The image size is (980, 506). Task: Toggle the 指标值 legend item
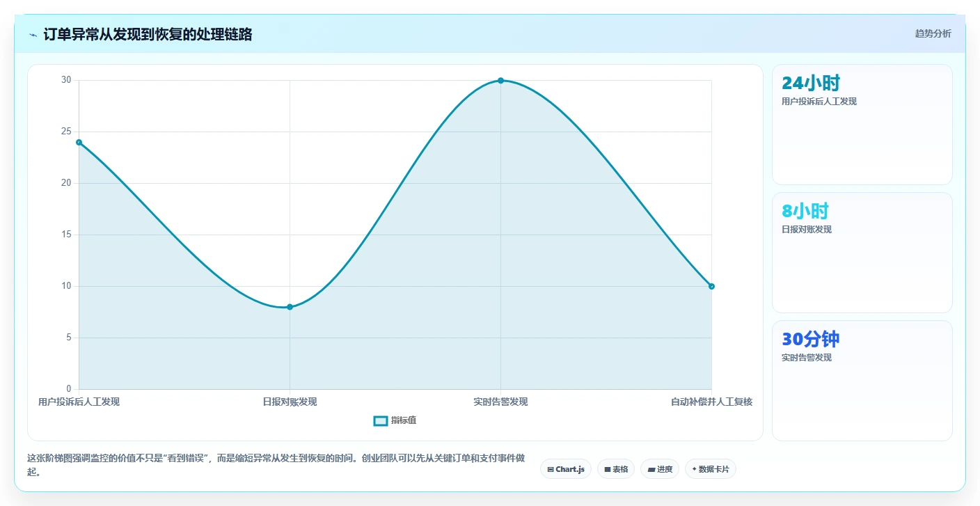pos(395,420)
